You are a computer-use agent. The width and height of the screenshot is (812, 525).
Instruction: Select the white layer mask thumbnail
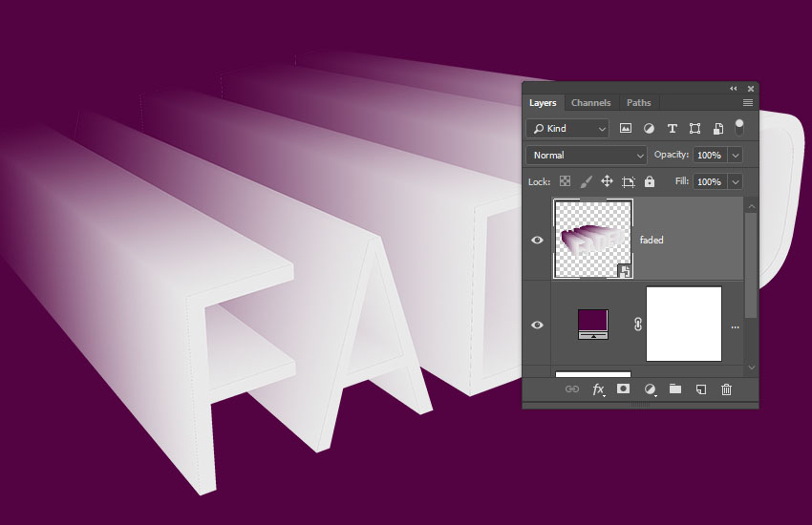pos(684,324)
